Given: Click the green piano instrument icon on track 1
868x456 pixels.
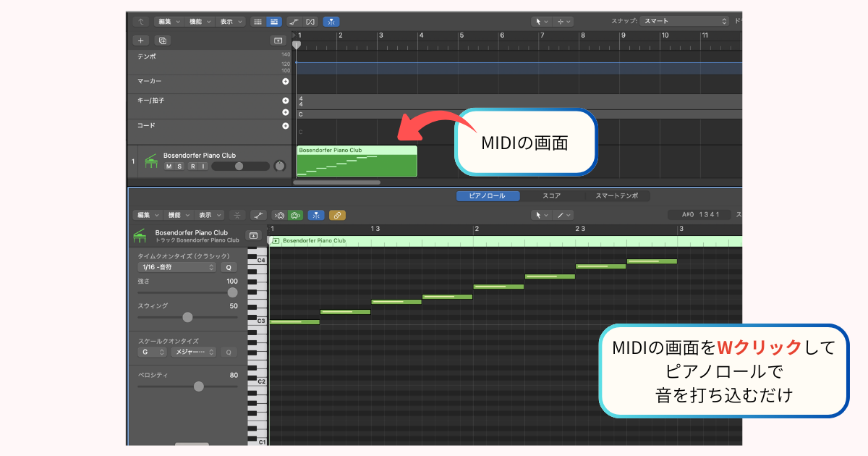Looking at the screenshot, I should (x=150, y=161).
